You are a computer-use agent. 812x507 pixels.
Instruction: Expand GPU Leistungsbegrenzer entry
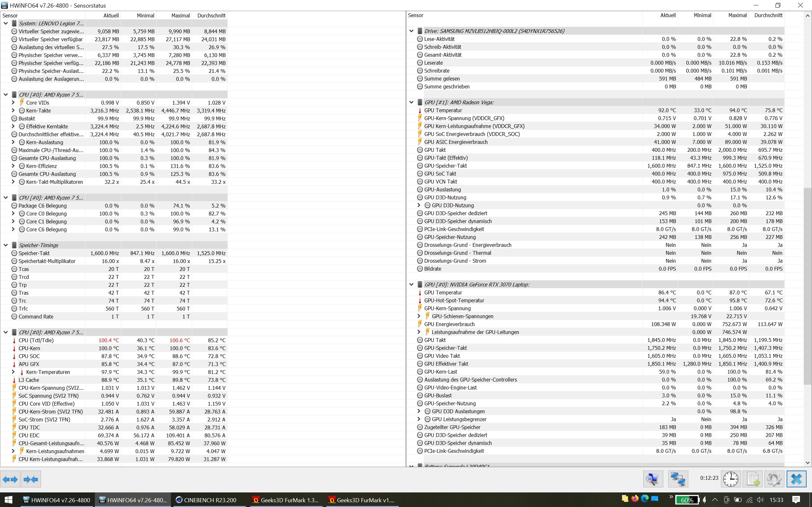[x=419, y=419]
